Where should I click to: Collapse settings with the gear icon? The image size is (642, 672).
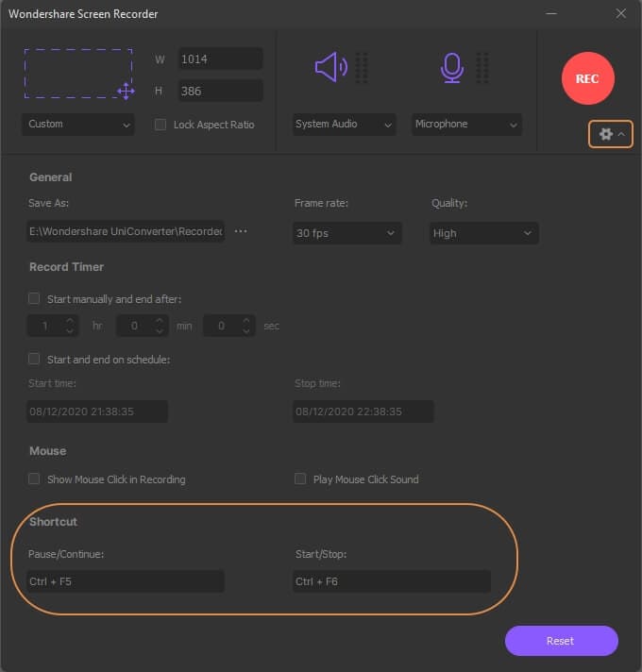tap(610, 134)
